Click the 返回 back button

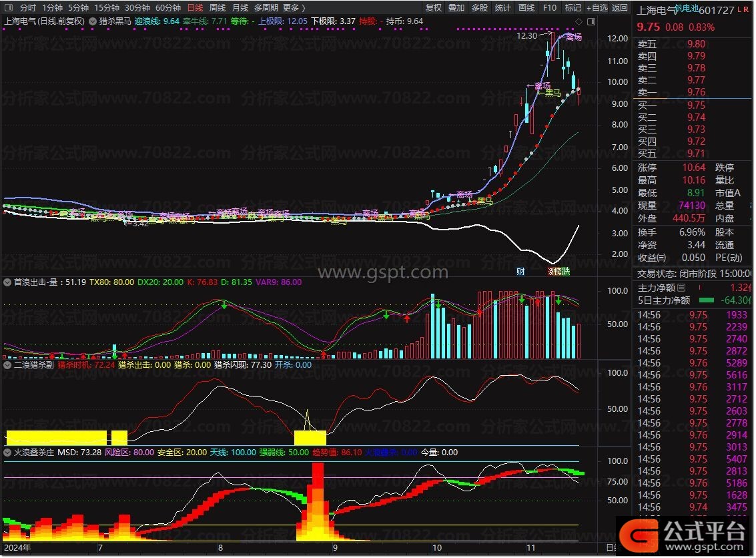tap(620, 8)
